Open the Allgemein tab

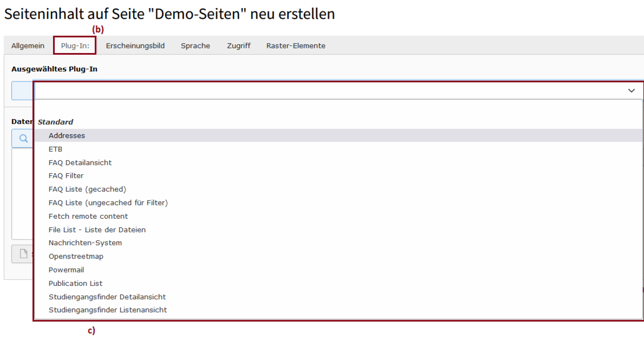[28, 46]
